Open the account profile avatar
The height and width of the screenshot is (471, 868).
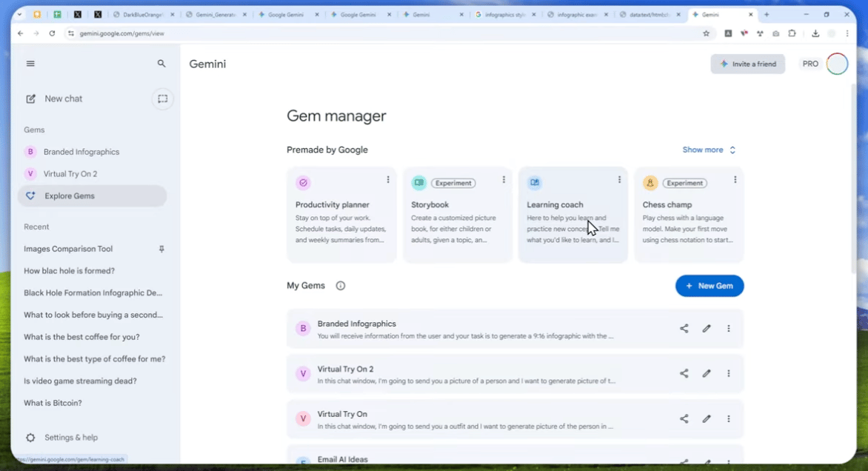click(837, 64)
